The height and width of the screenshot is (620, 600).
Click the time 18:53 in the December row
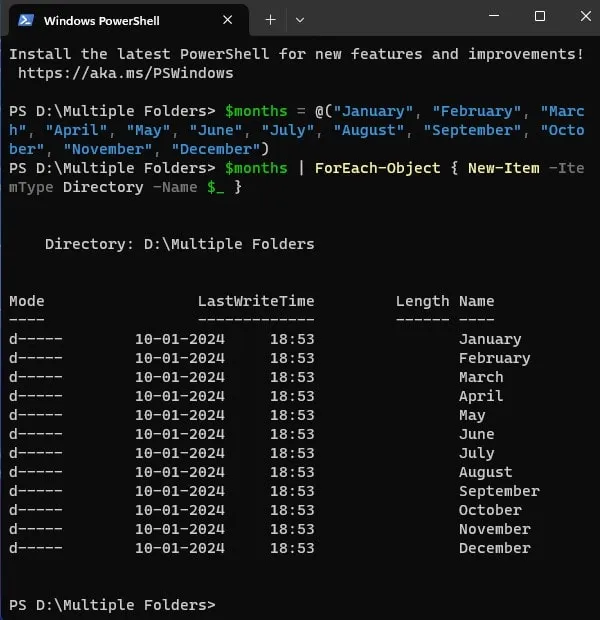coord(292,548)
